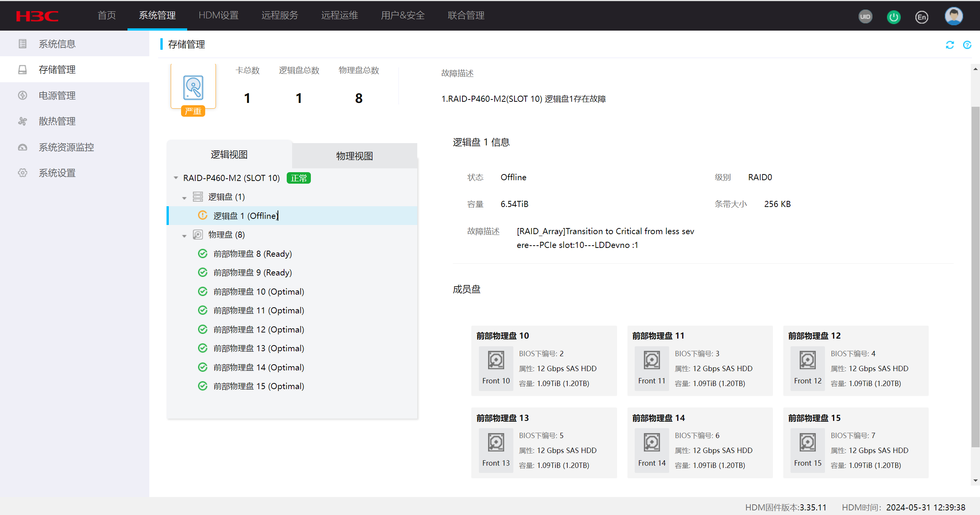
Task: Open the HDM设置 top menu
Action: pyautogui.click(x=218, y=15)
